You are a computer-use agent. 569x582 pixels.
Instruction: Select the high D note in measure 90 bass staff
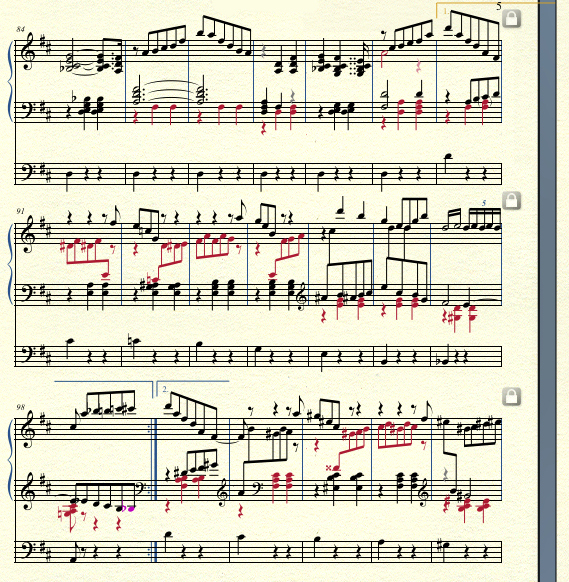[x=449, y=157]
